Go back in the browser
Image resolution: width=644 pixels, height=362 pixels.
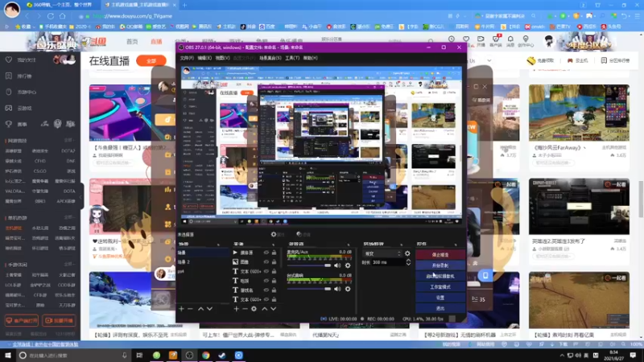pos(27,16)
